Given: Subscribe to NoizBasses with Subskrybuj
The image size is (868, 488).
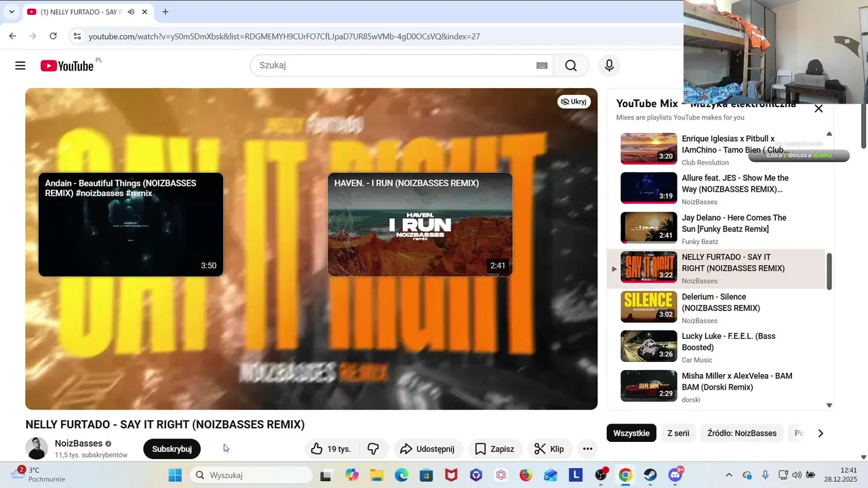Looking at the screenshot, I should coord(172,449).
